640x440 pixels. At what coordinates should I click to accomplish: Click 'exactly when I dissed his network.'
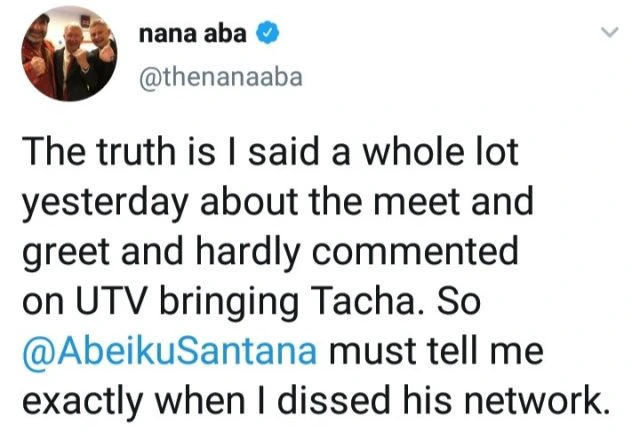pyautogui.click(x=315, y=401)
